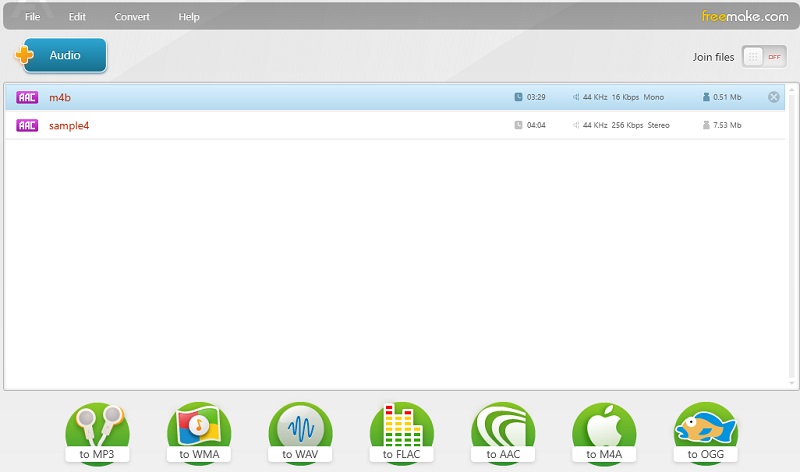Click the 7.53 Mb size text
The width and height of the screenshot is (800, 472).
[727, 125]
